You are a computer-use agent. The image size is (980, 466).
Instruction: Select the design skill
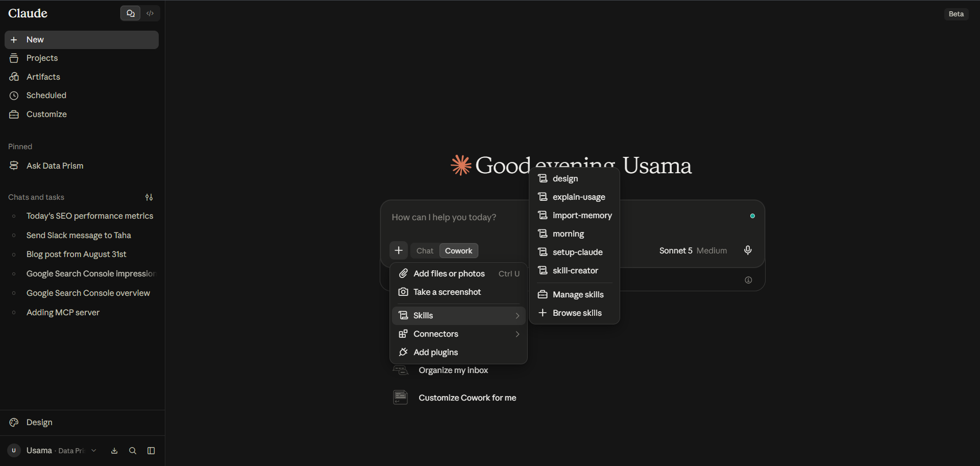click(574, 179)
